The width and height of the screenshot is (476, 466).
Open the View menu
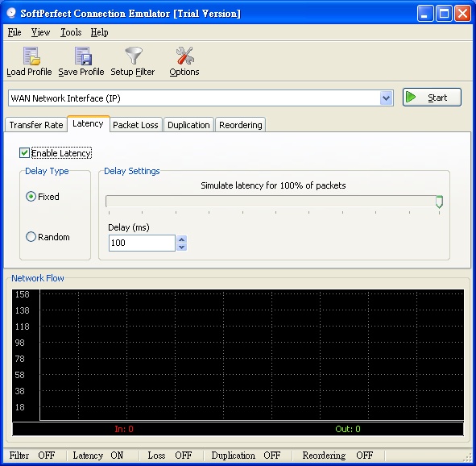pos(41,32)
